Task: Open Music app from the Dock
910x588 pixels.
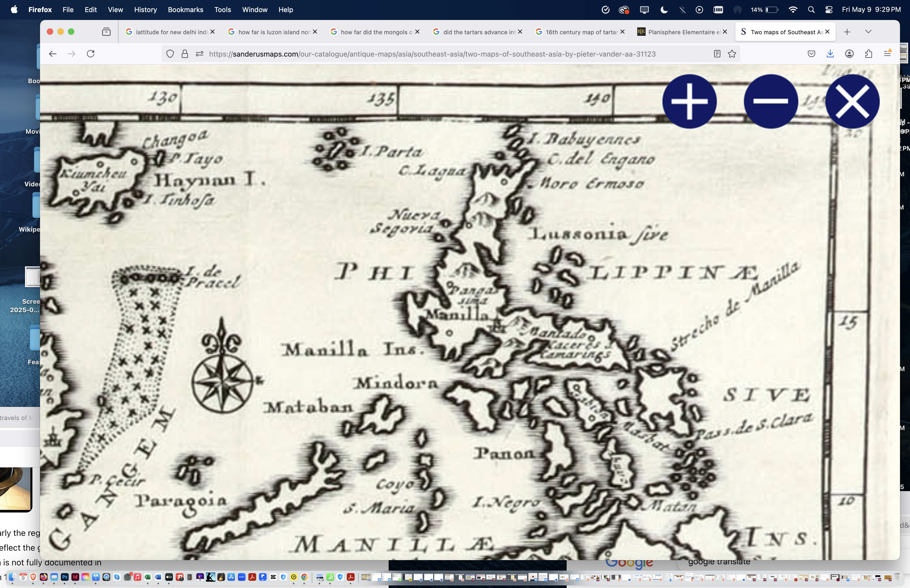Action: [137, 577]
